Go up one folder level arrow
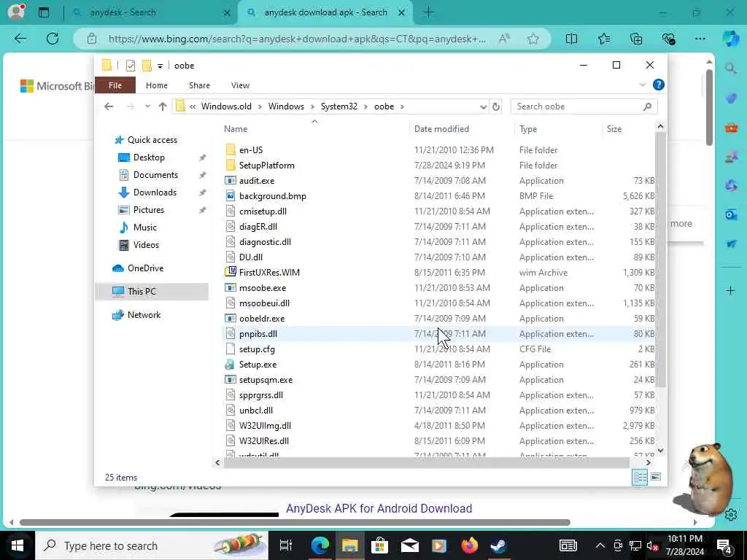Viewport: 747px width, 560px height. point(163,106)
